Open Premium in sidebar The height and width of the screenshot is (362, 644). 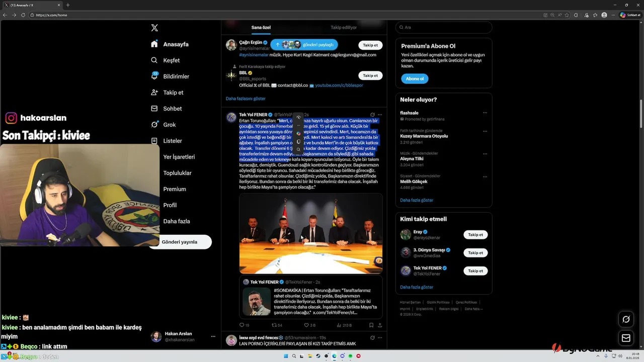click(x=175, y=189)
